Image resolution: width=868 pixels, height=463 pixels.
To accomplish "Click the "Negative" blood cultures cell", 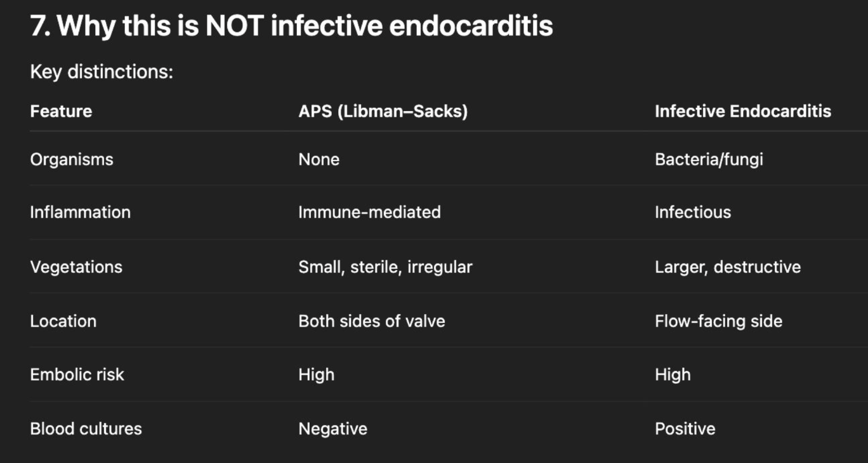I will tap(332, 429).
